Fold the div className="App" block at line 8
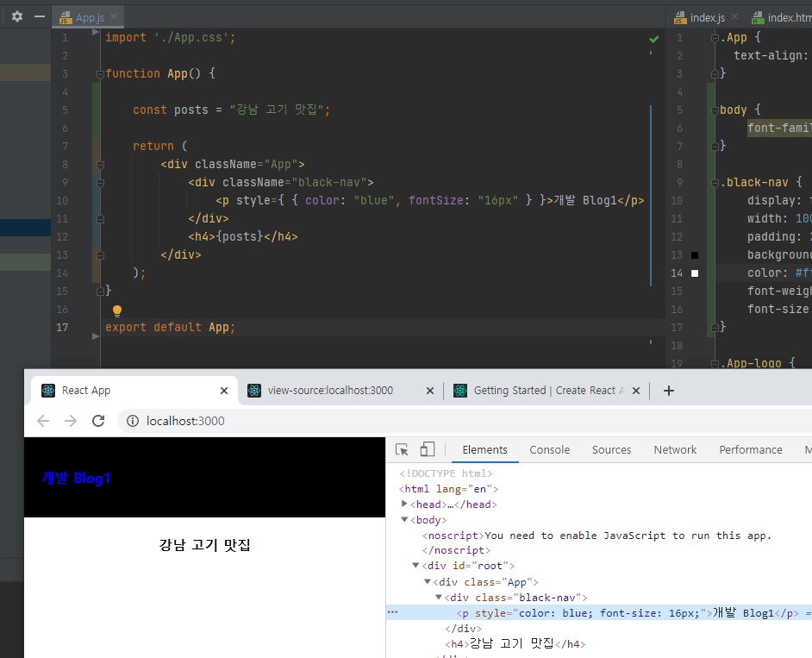812x658 pixels. 101,165
